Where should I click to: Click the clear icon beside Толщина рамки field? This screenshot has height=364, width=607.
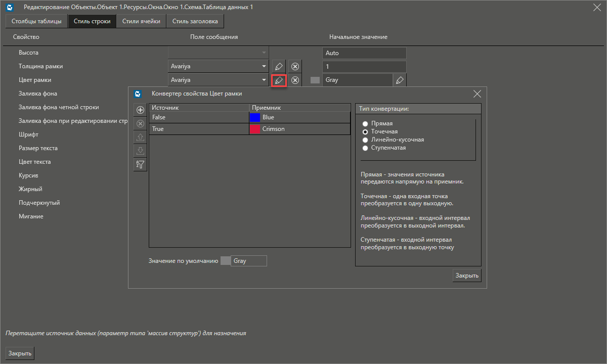click(x=294, y=66)
